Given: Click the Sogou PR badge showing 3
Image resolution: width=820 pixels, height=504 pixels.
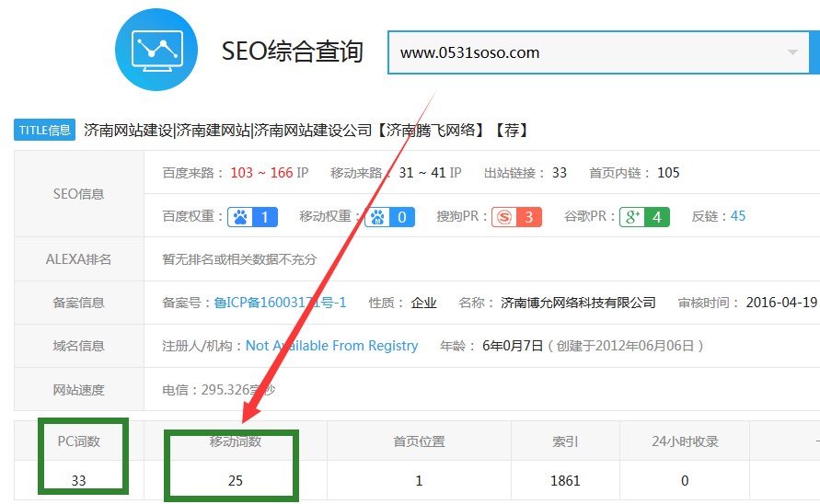Looking at the screenshot, I should 516,217.
